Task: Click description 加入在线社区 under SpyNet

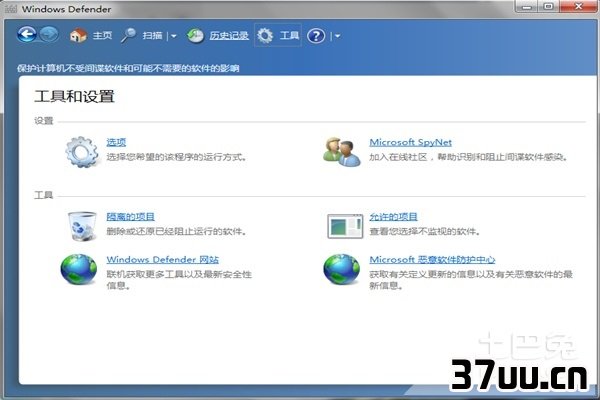Action: [468, 157]
